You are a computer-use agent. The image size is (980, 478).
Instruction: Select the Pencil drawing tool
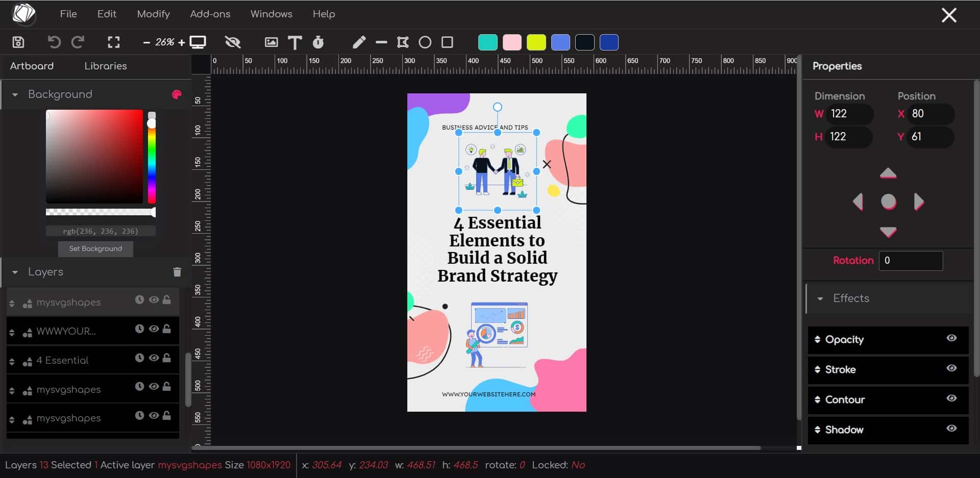359,42
